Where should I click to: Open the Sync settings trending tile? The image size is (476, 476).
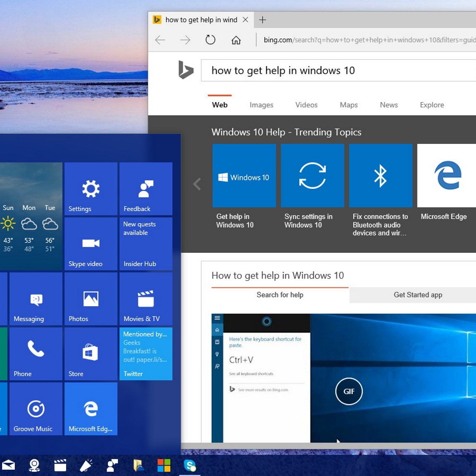click(312, 176)
